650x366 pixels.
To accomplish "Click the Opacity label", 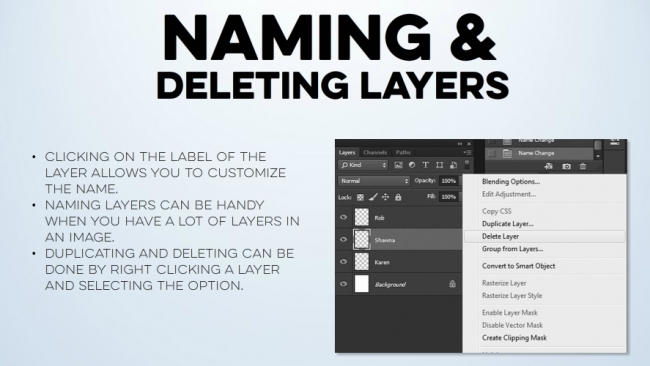I will [x=425, y=180].
